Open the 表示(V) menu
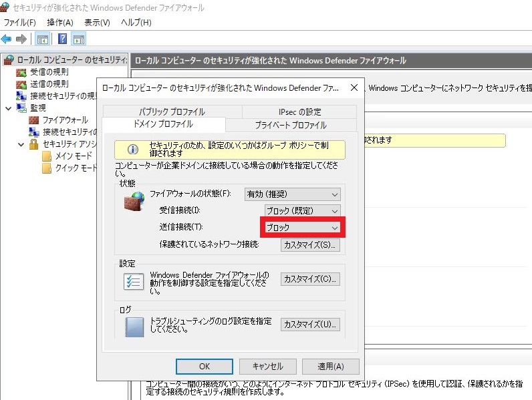This screenshot has width=532, height=400. pyautogui.click(x=97, y=23)
